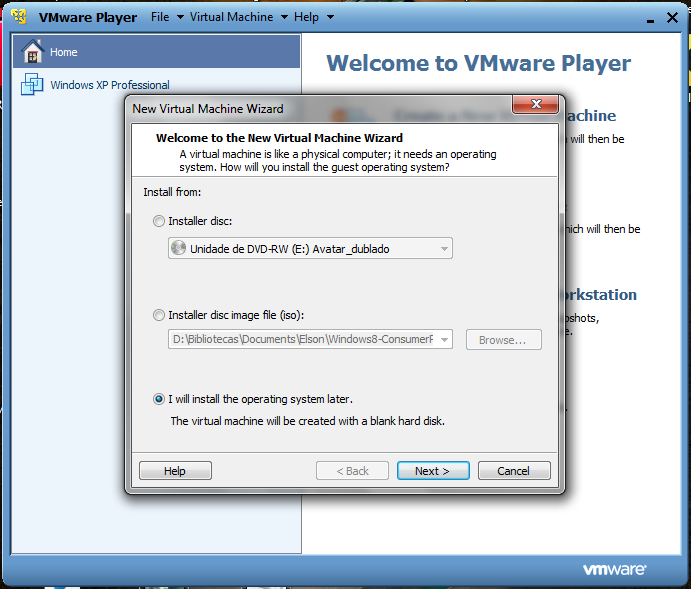Click Next to continue the wizard
Image resolution: width=691 pixels, height=589 pixels.
(x=433, y=471)
